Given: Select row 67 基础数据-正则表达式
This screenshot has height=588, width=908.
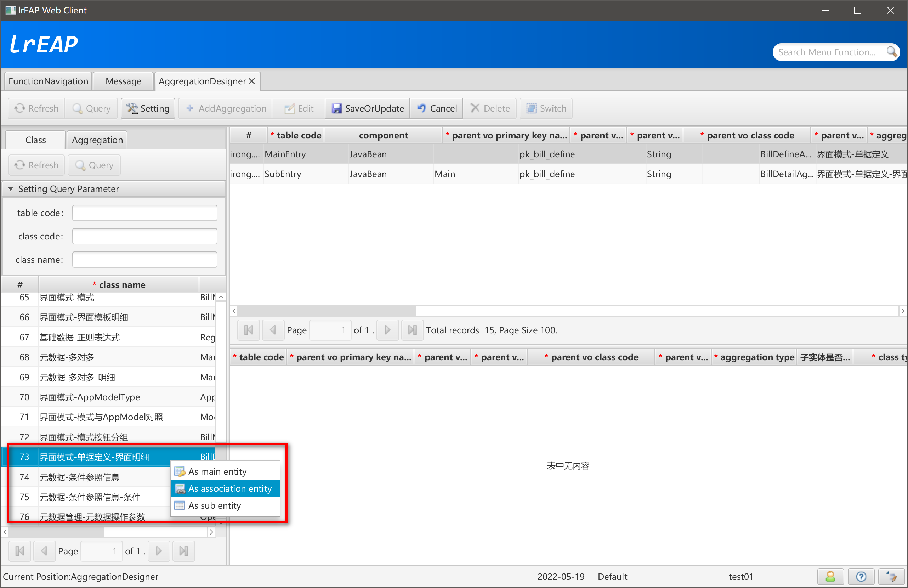Looking at the screenshot, I should click(x=109, y=337).
